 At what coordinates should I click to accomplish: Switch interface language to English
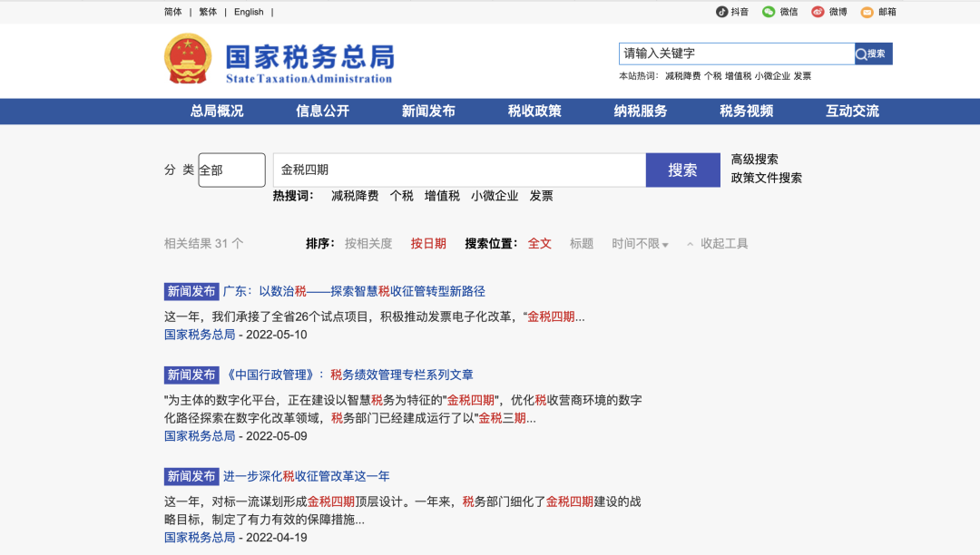point(249,12)
